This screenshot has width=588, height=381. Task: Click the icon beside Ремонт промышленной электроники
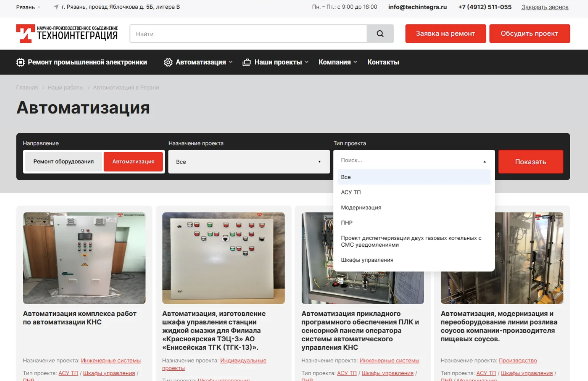click(x=21, y=62)
